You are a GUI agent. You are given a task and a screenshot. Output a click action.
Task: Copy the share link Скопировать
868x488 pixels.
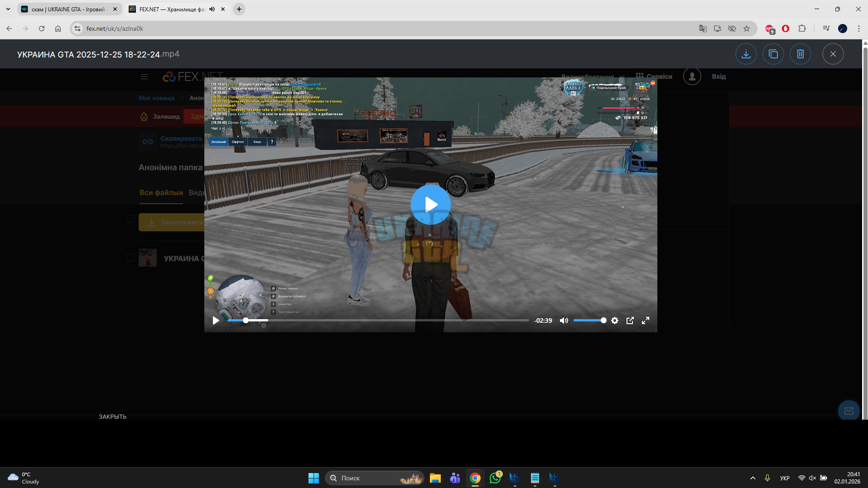(181, 139)
